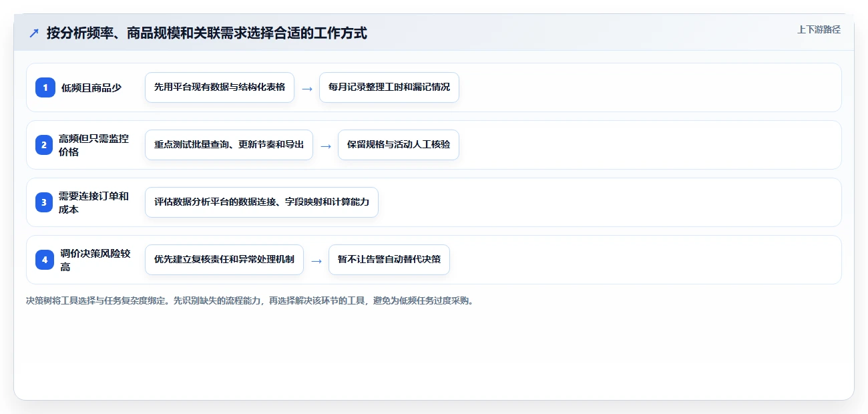Image resolution: width=868 pixels, height=414 pixels.
Task: Click the 每月记录整理工时和漏记情况 box
Action: (x=389, y=87)
